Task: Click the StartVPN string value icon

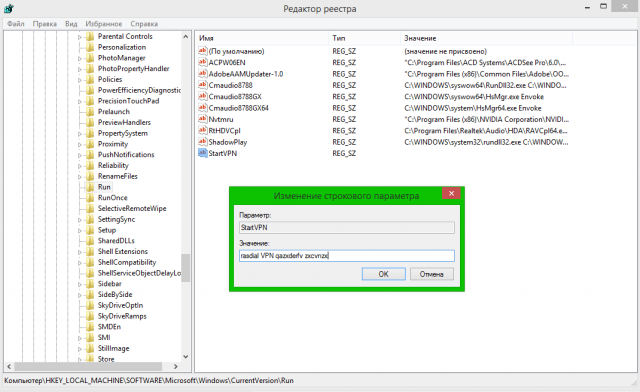Action: coord(202,153)
